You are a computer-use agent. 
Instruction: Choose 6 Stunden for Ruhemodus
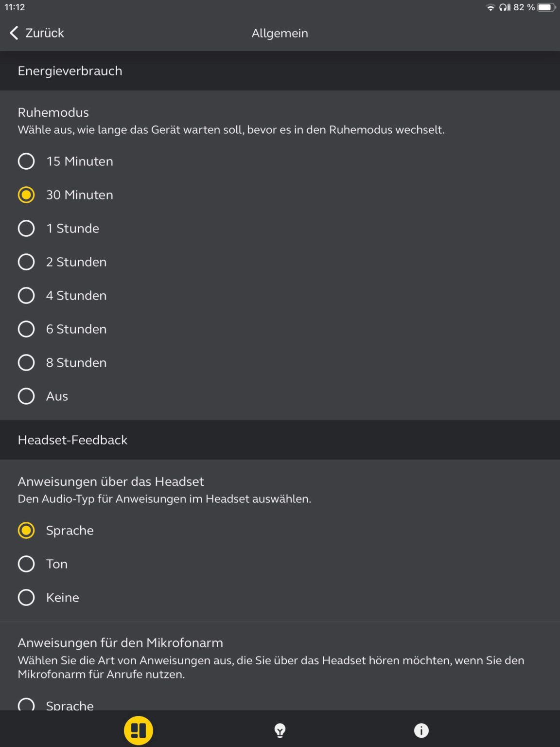click(26, 329)
